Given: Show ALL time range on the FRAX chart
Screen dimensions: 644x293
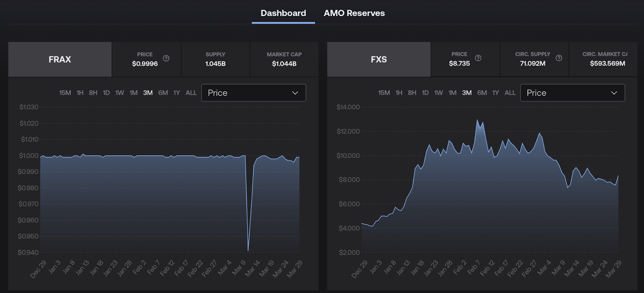Looking at the screenshot, I should (x=191, y=93).
